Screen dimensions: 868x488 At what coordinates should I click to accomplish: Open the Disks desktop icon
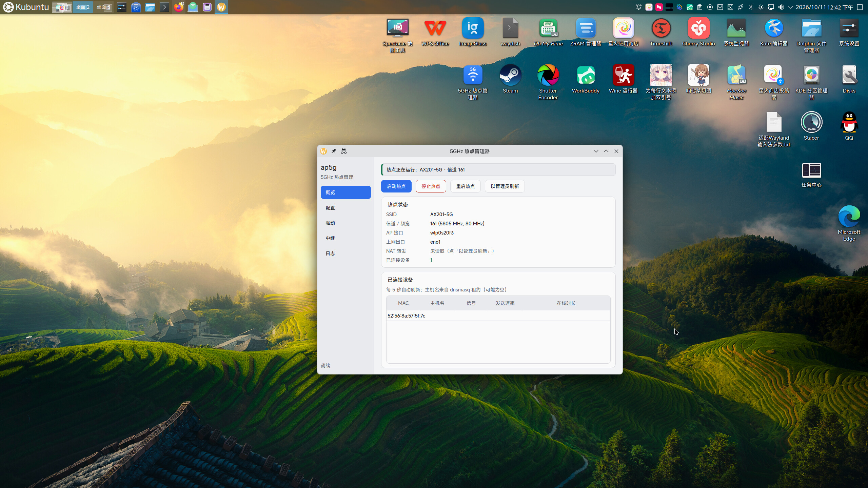point(849,79)
